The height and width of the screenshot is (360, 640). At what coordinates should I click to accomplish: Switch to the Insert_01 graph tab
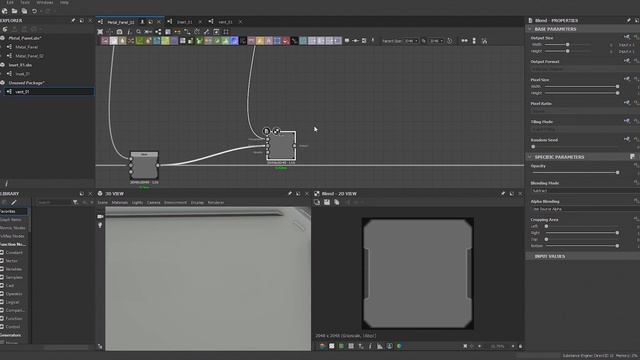point(184,22)
